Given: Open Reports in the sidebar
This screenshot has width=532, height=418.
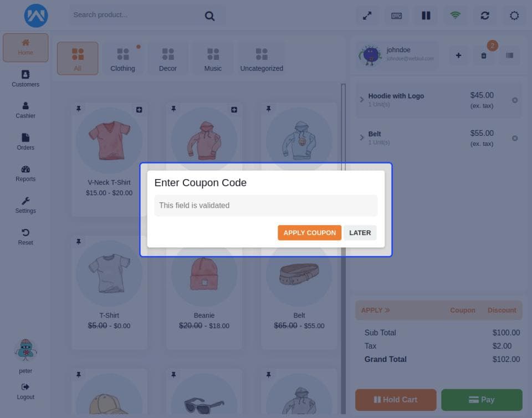Looking at the screenshot, I should tap(25, 174).
